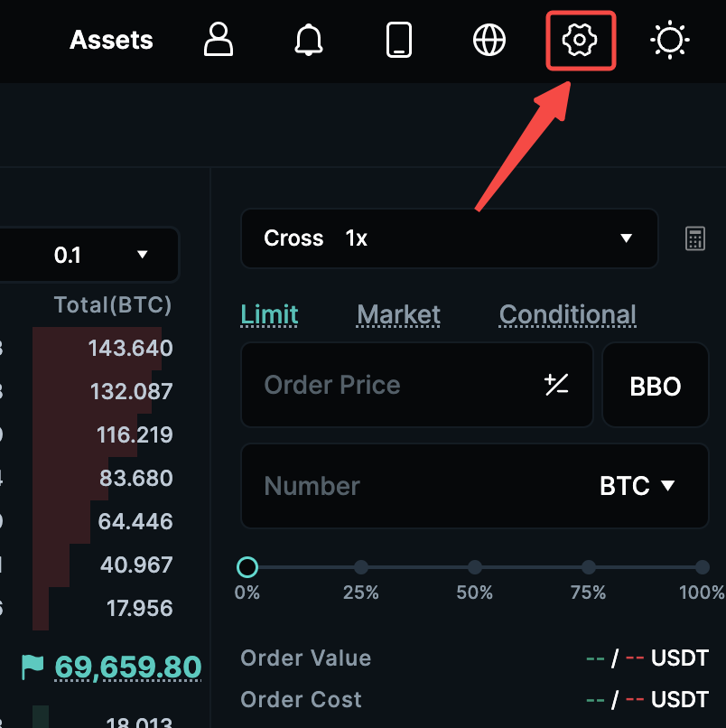Open the language globe icon
Image resolution: width=726 pixels, height=728 pixels.
(489, 39)
